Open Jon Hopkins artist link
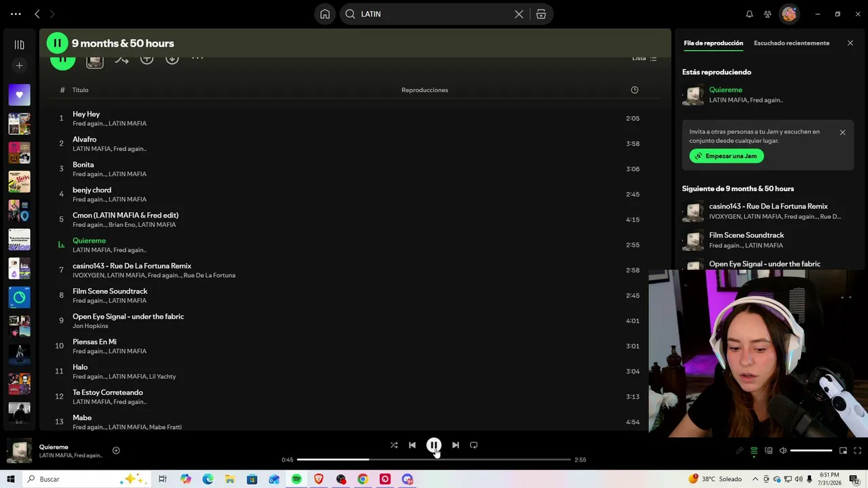 coord(90,326)
